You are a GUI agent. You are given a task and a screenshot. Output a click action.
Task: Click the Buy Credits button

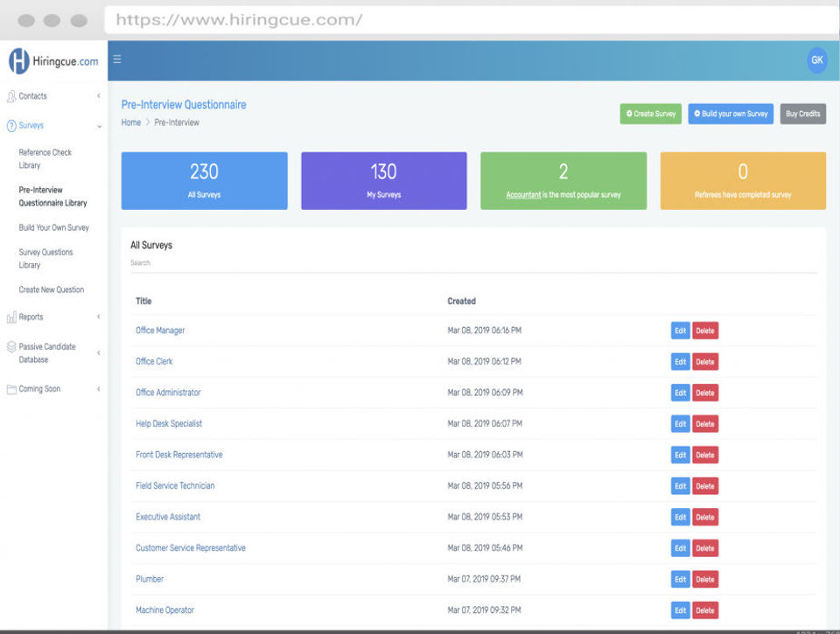(x=802, y=114)
